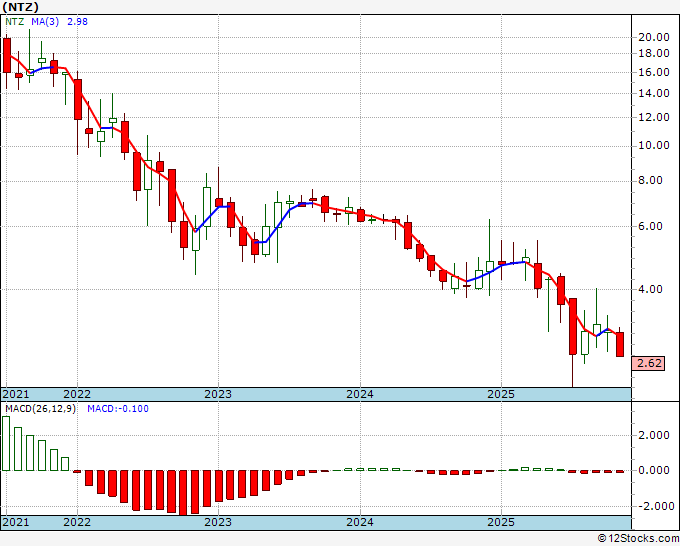680x546 pixels.
Task: Click 2025 on the price chart timeline
Action: (x=501, y=394)
